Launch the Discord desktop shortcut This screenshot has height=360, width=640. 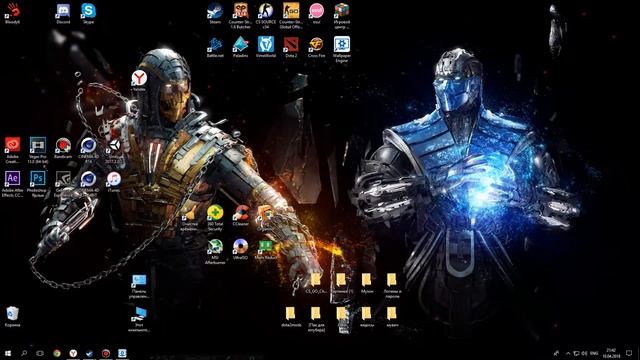tap(63, 13)
